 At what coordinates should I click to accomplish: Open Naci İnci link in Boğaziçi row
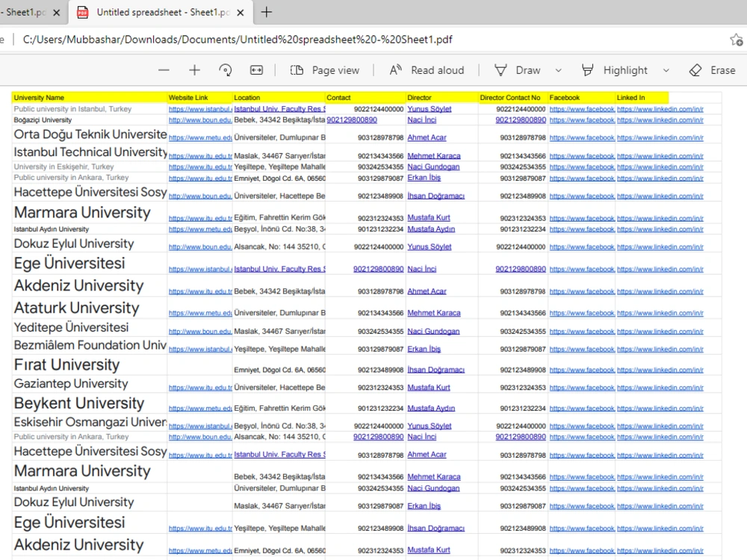421,120
